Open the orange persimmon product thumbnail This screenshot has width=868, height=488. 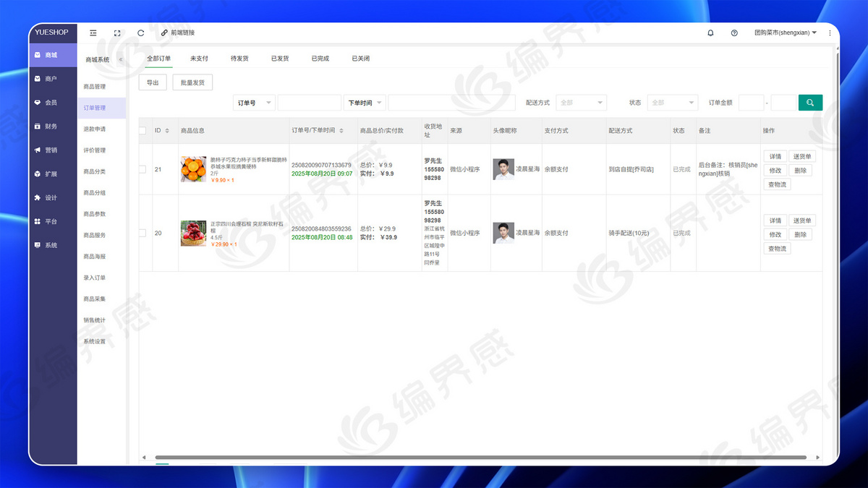click(194, 169)
